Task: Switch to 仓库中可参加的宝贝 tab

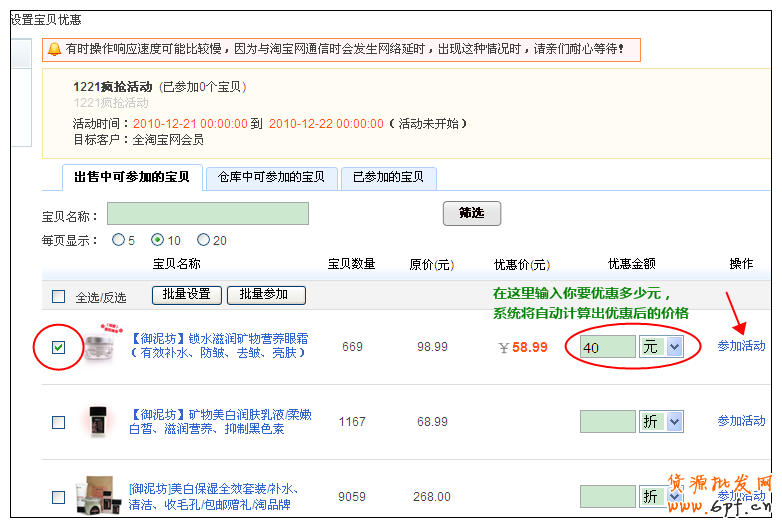Action: pyautogui.click(x=271, y=178)
